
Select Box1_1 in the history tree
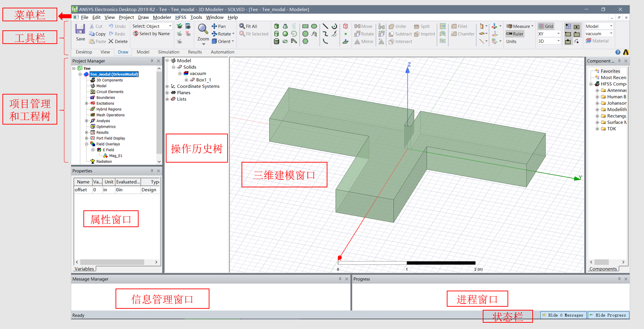204,80
